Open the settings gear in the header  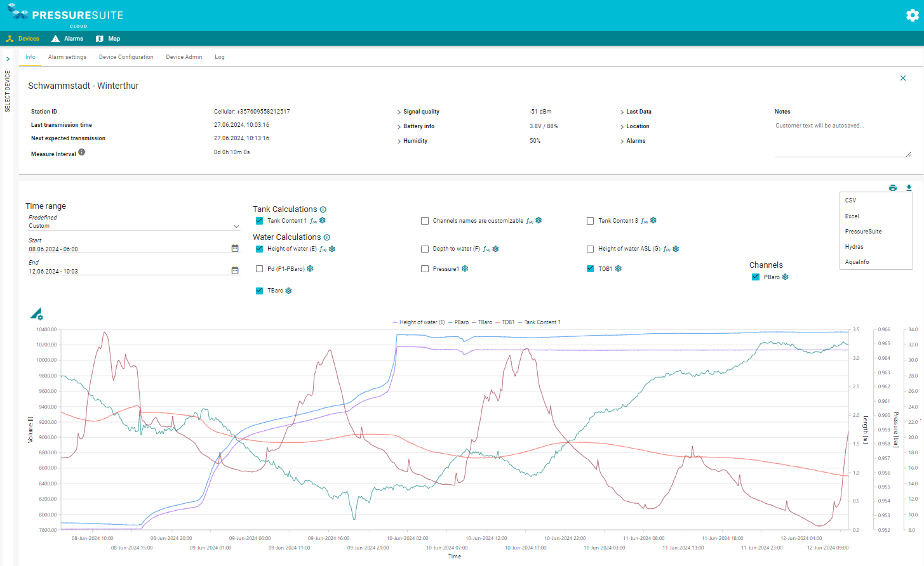[x=912, y=15]
